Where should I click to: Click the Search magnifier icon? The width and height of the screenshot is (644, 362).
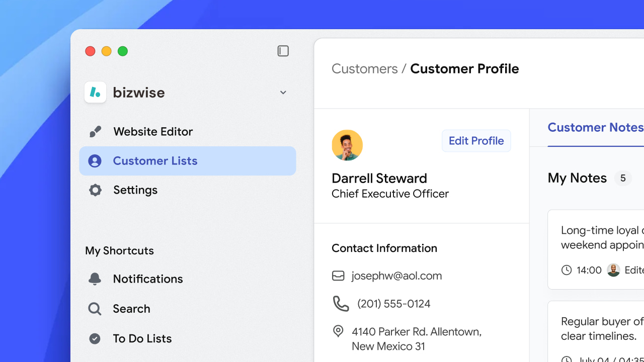tap(95, 309)
